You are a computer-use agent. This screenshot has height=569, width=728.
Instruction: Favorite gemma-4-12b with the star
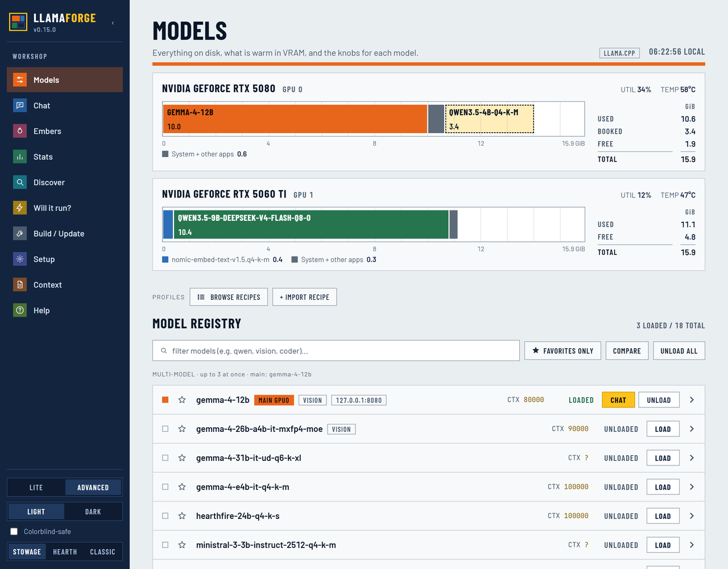point(182,400)
